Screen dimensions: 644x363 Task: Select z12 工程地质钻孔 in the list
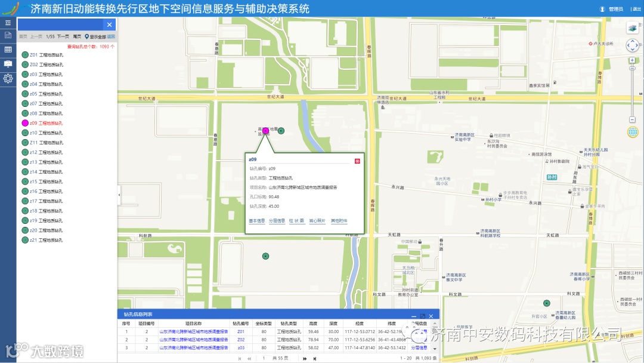pyautogui.click(x=43, y=152)
